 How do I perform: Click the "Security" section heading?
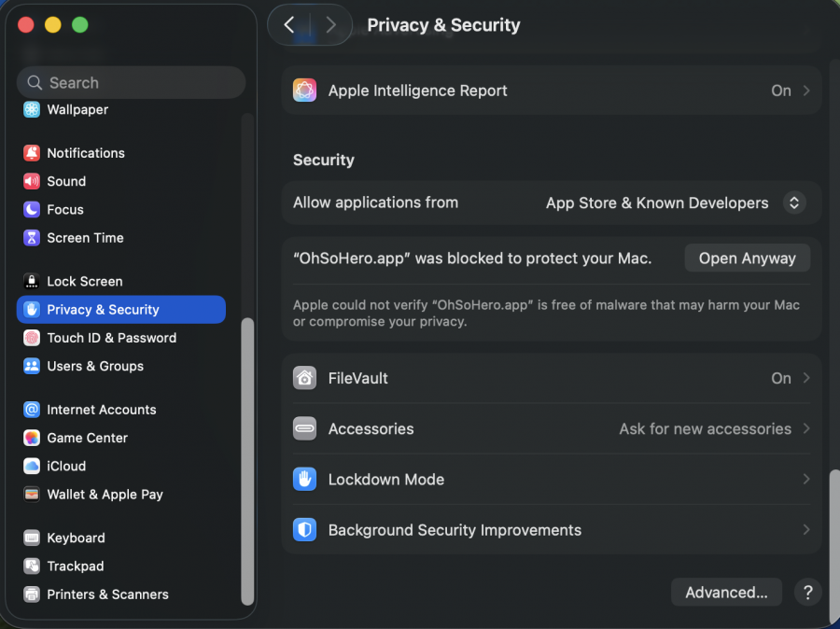[x=324, y=160]
